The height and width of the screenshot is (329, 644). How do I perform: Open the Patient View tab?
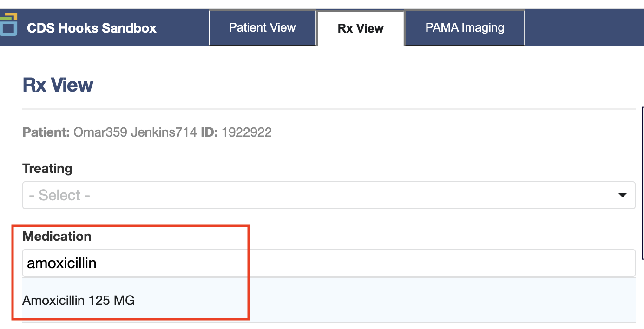(263, 28)
